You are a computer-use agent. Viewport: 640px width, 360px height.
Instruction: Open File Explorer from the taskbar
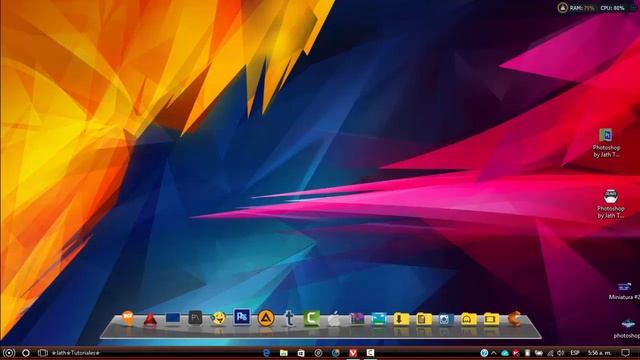click(x=284, y=353)
